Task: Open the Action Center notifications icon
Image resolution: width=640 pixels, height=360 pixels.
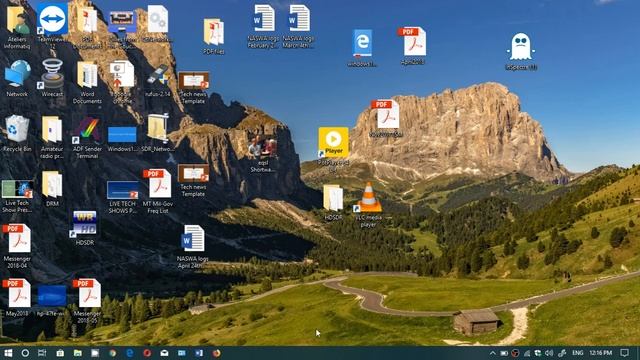Action: click(x=624, y=353)
